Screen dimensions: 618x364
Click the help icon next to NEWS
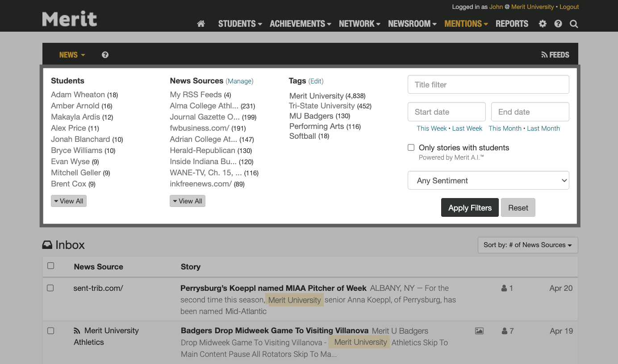point(105,54)
